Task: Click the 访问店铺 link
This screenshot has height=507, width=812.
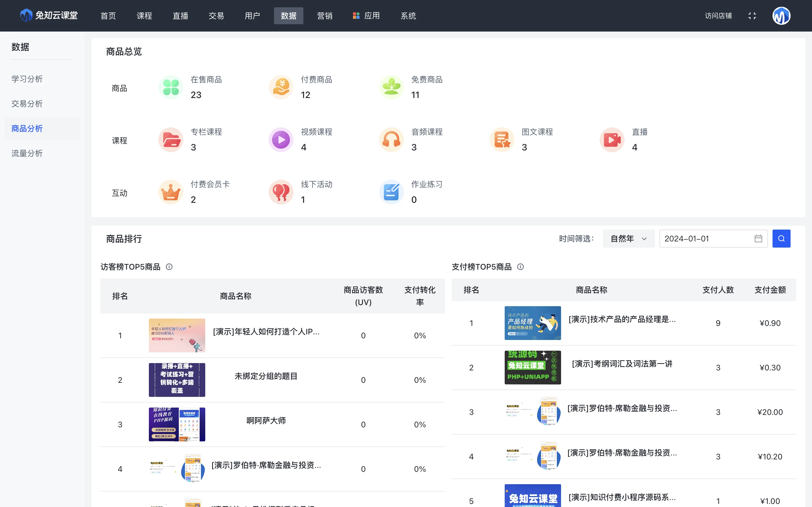Action: coord(718,16)
